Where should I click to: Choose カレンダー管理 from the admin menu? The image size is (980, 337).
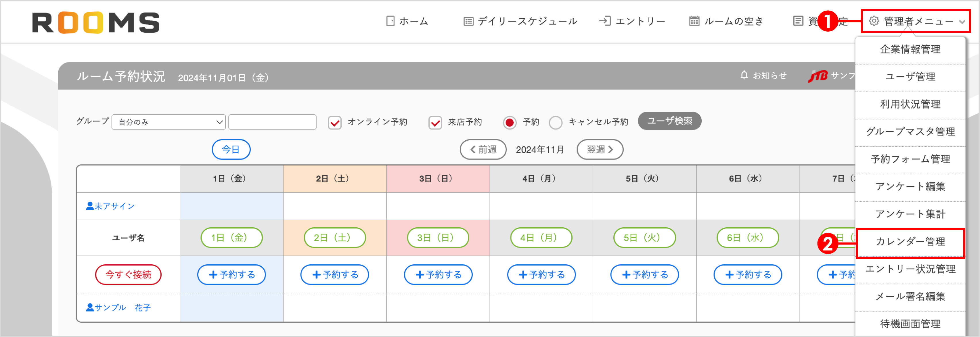[911, 242]
